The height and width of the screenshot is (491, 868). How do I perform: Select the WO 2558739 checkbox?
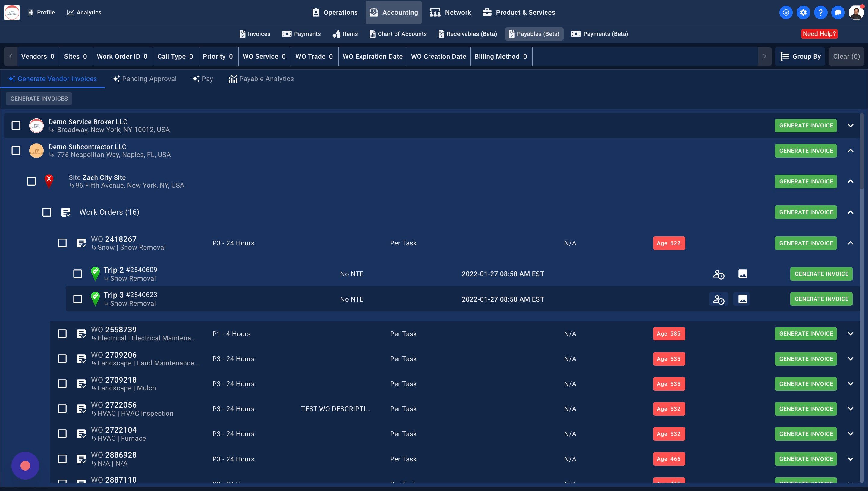coord(62,333)
